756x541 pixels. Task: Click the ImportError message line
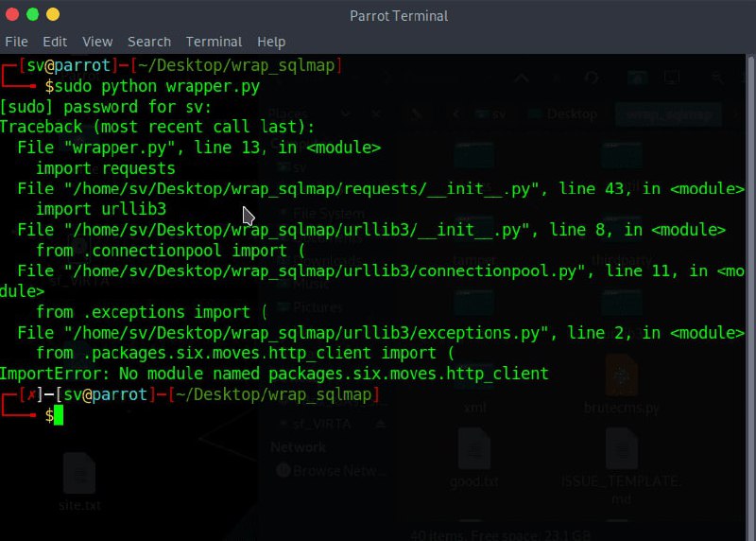[274, 374]
